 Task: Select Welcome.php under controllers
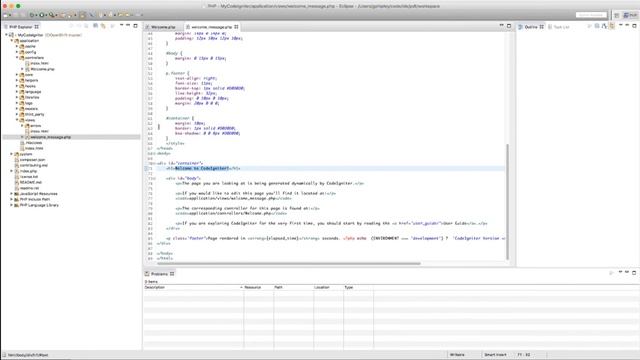pyautogui.click(x=42, y=69)
